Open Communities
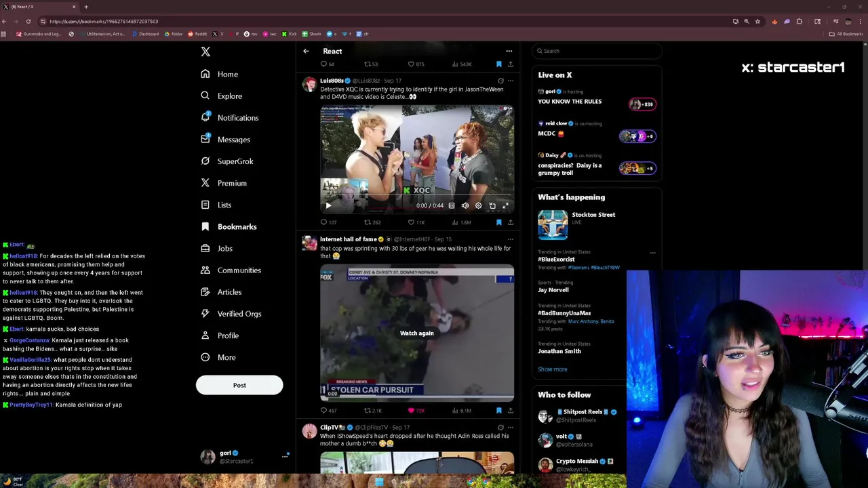 pos(231,270)
